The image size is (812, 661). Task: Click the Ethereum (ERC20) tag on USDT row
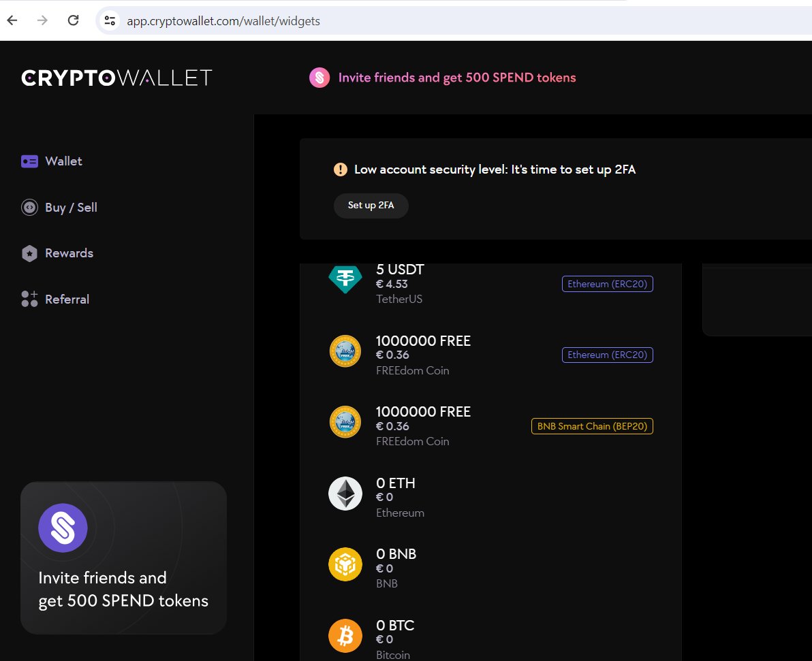pyautogui.click(x=608, y=284)
